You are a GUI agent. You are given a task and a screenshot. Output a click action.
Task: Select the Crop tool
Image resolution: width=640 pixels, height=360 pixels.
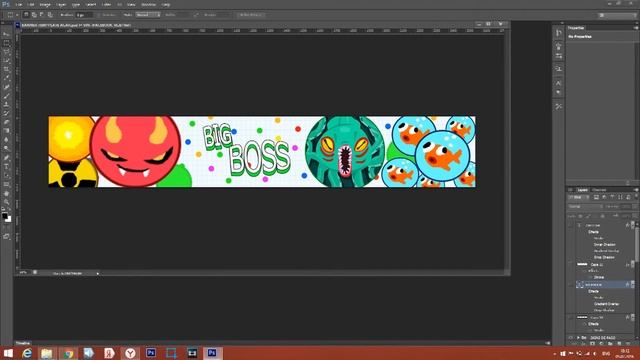[x=7, y=69]
